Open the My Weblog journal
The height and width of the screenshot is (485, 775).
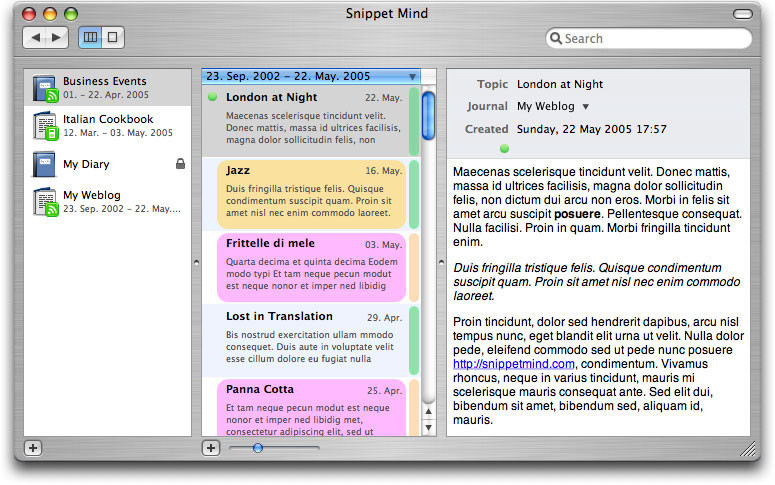(x=108, y=201)
